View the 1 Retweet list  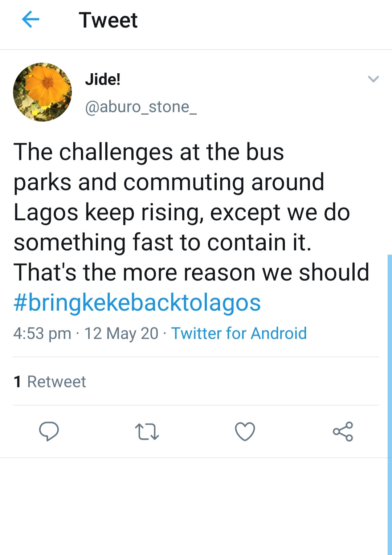[x=50, y=381]
